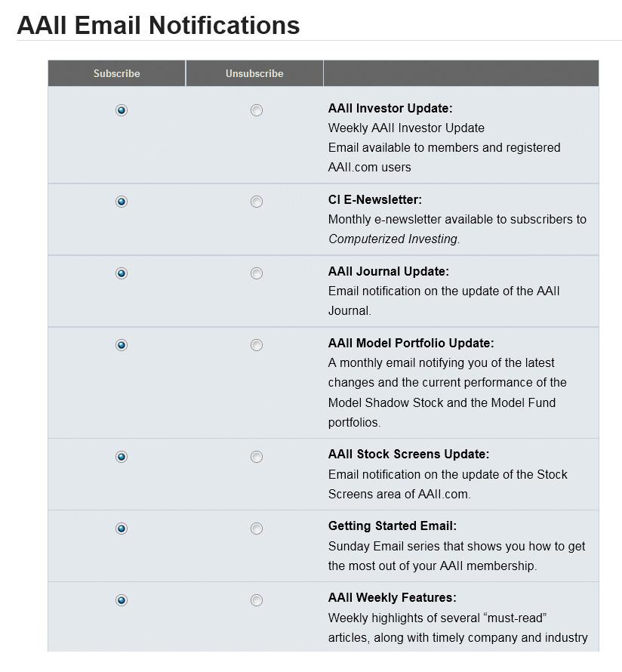Choose Unsubscribe for CI E-Newsletter

point(256,202)
